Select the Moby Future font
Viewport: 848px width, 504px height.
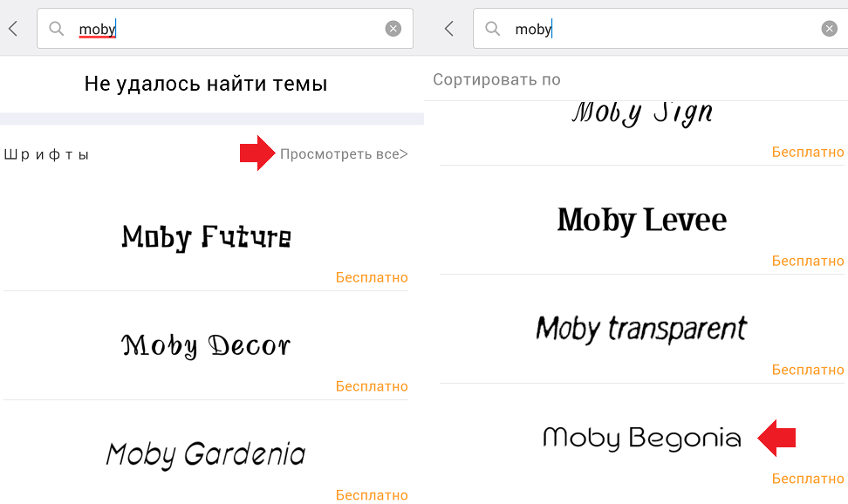coord(206,236)
